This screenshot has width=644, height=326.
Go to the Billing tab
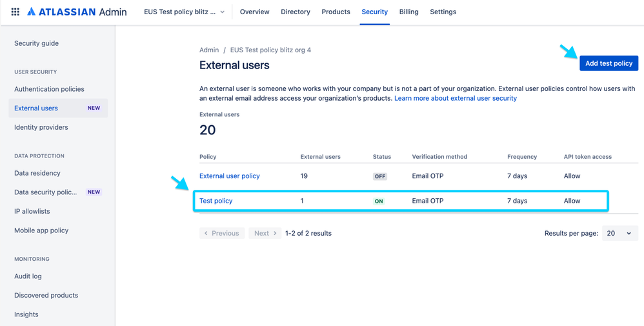point(408,12)
